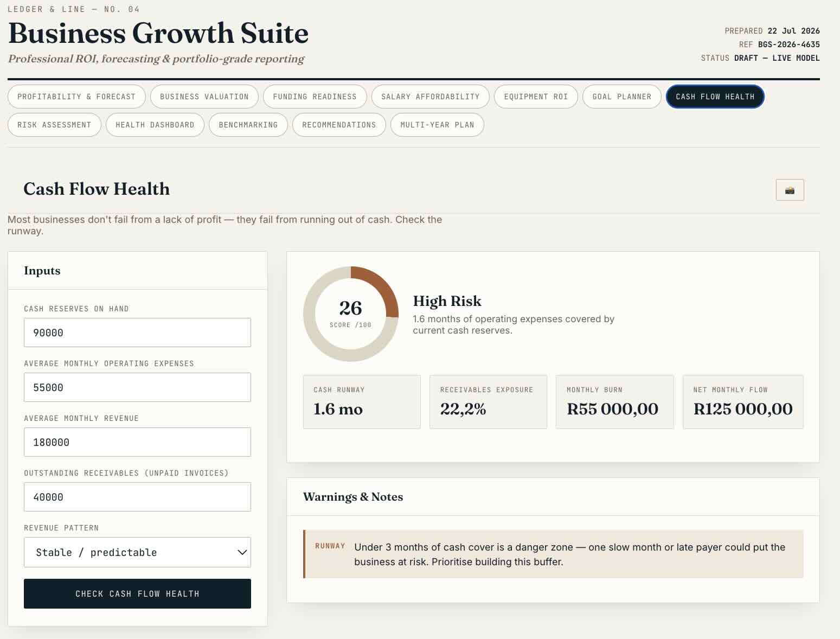Click the Revenue Pattern chevron arrow

[x=242, y=552]
